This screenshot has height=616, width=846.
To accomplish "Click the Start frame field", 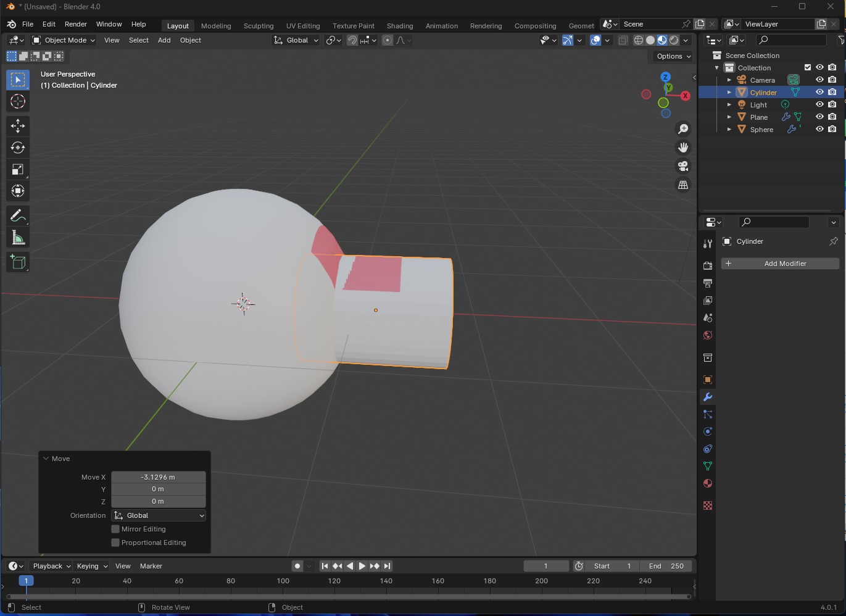I will 612,566.
